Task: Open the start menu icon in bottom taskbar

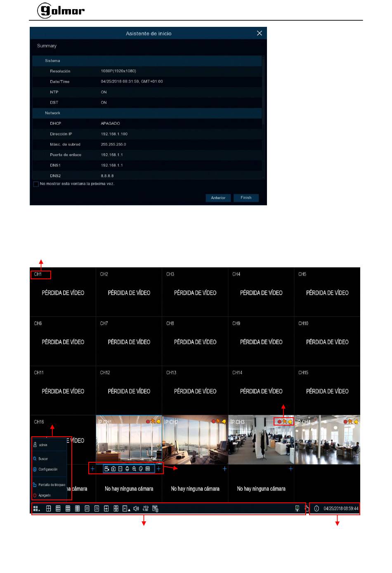Action: click(x=36, y=509)
